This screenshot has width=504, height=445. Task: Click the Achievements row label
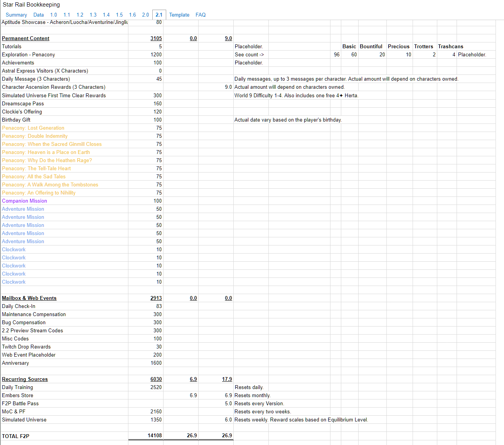(x=18, y=63)
